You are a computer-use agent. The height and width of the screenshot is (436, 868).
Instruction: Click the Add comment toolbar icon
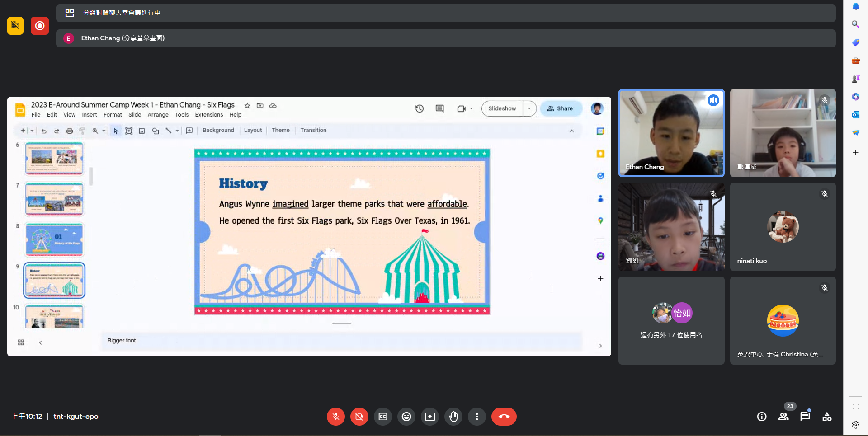(189, 131)
